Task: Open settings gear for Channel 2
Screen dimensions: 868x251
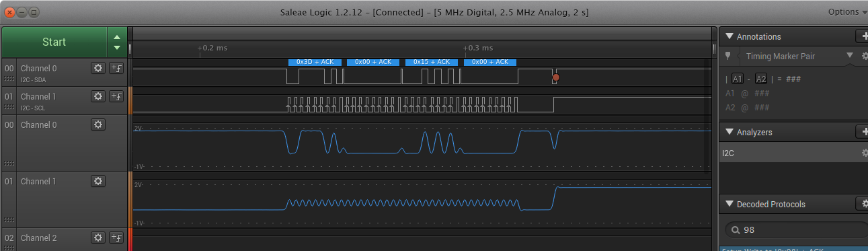Action: (x=98, y=238)
